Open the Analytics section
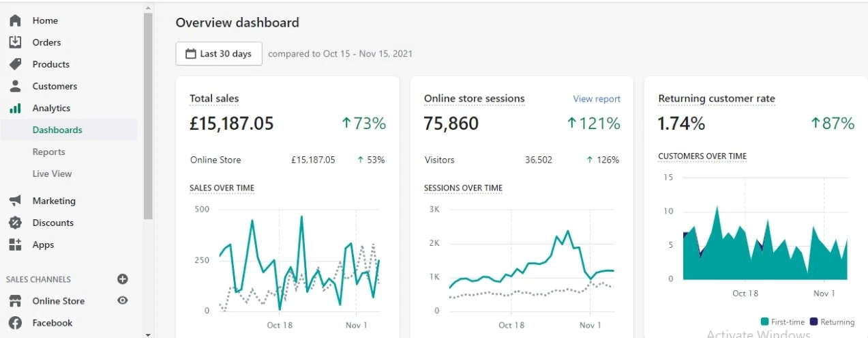868x338 pixels. pyautogui.click(x=51, y=108)
